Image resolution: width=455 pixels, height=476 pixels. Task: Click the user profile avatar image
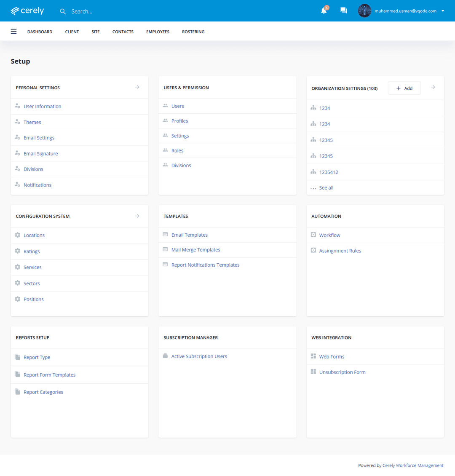click(364, 11)
